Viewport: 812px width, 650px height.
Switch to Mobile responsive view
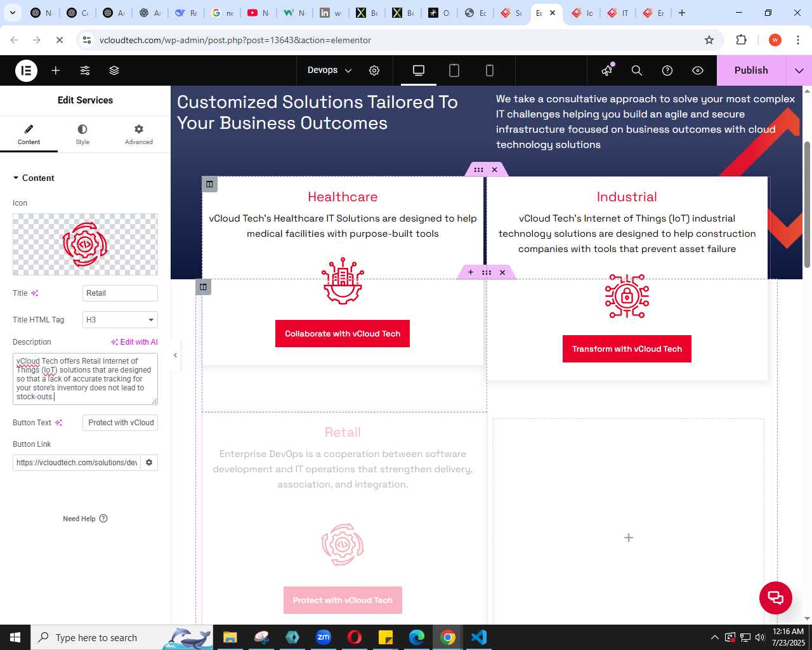490,70
